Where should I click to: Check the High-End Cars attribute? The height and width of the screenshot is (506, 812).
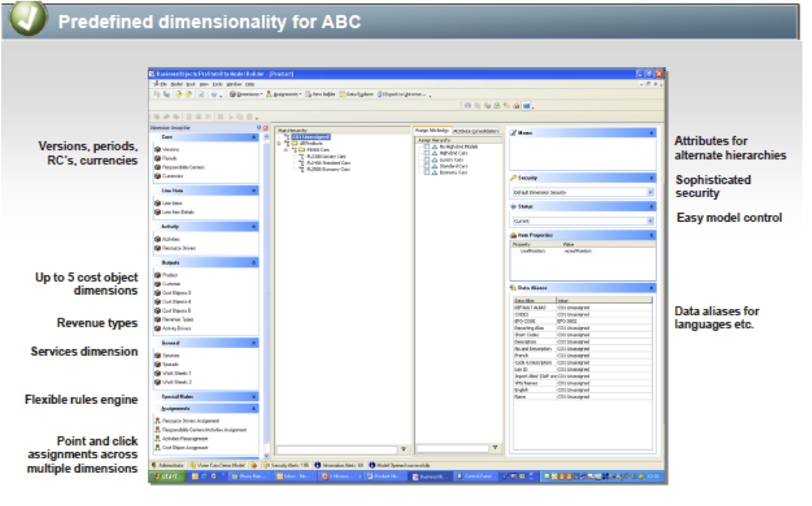pyautogui.click(x=427, y=153)
